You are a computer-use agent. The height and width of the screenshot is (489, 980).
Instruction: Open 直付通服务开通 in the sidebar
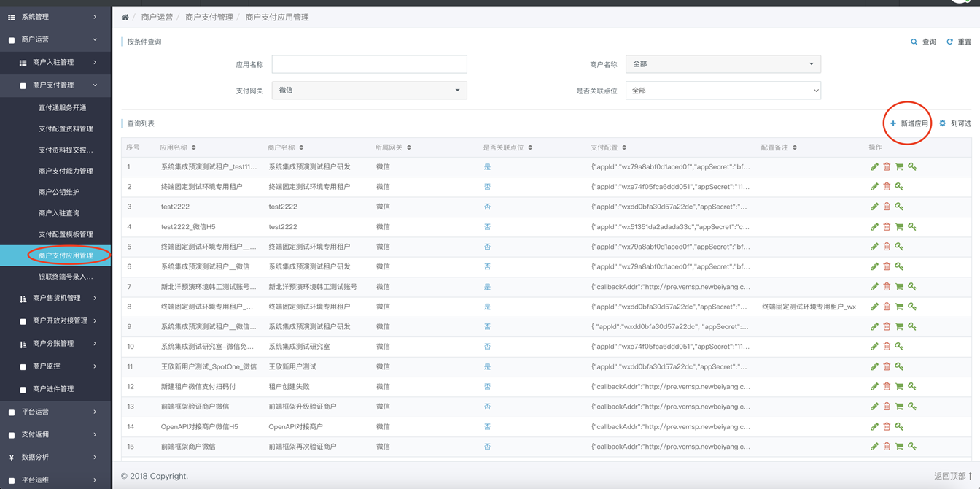(x=63, y=108)
